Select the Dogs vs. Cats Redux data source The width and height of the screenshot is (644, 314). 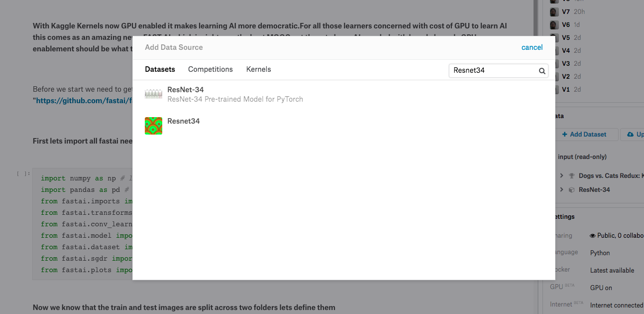click(611, 176)
